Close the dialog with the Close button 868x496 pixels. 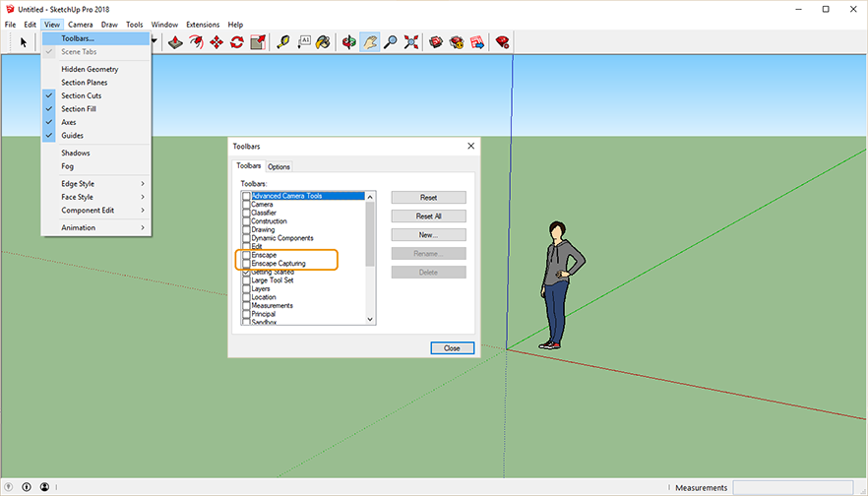(453, 348)
